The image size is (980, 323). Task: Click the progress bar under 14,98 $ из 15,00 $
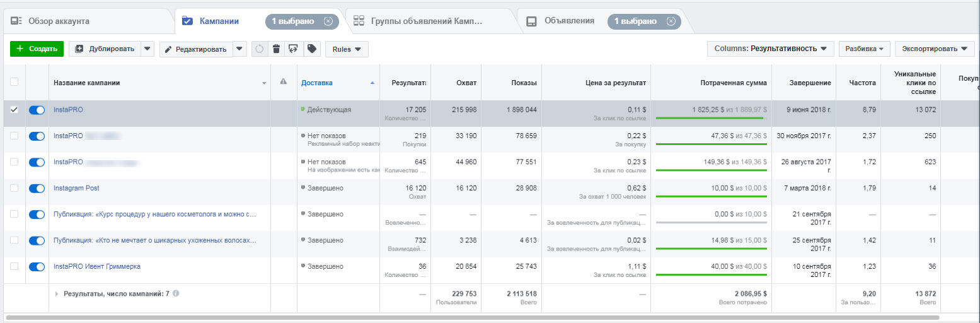pos(711,249)
